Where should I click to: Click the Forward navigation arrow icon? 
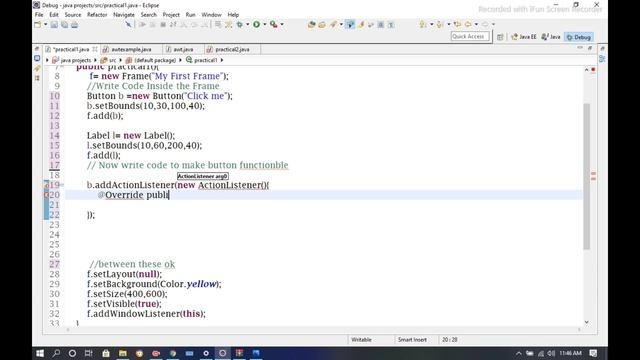coord(485,24)
